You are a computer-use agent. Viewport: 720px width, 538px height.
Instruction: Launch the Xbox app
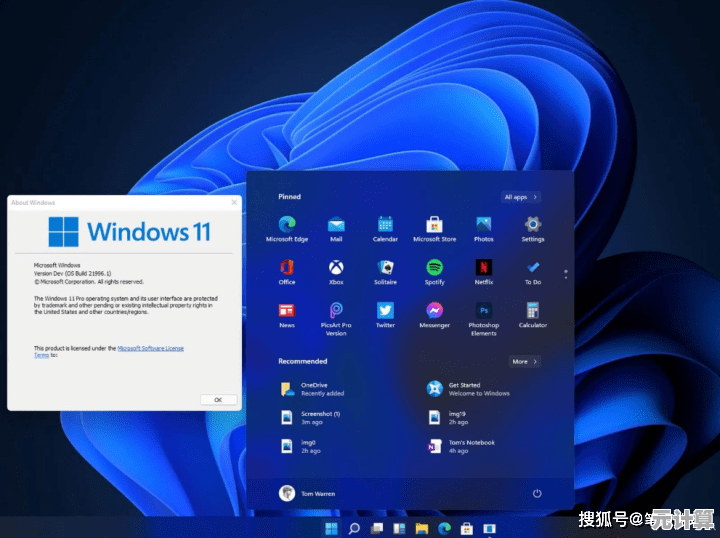[336, 269]
